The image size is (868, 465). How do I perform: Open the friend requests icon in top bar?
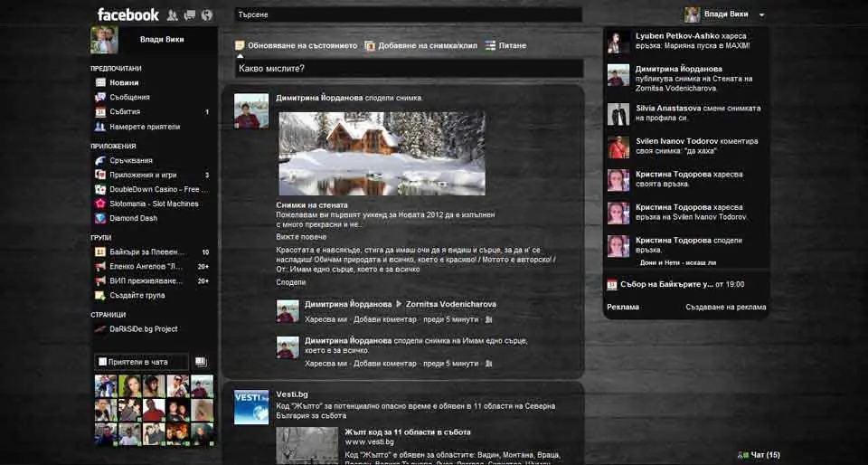click(172, 15)
